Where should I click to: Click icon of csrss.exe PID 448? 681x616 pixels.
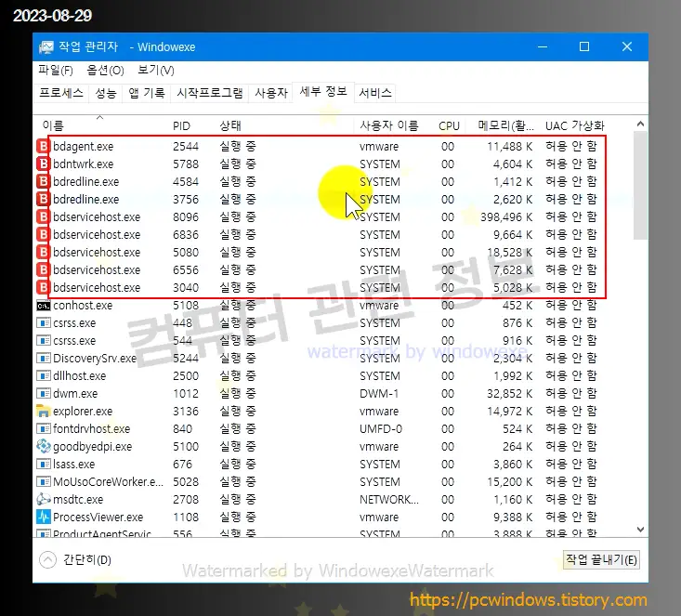[43, 322]
